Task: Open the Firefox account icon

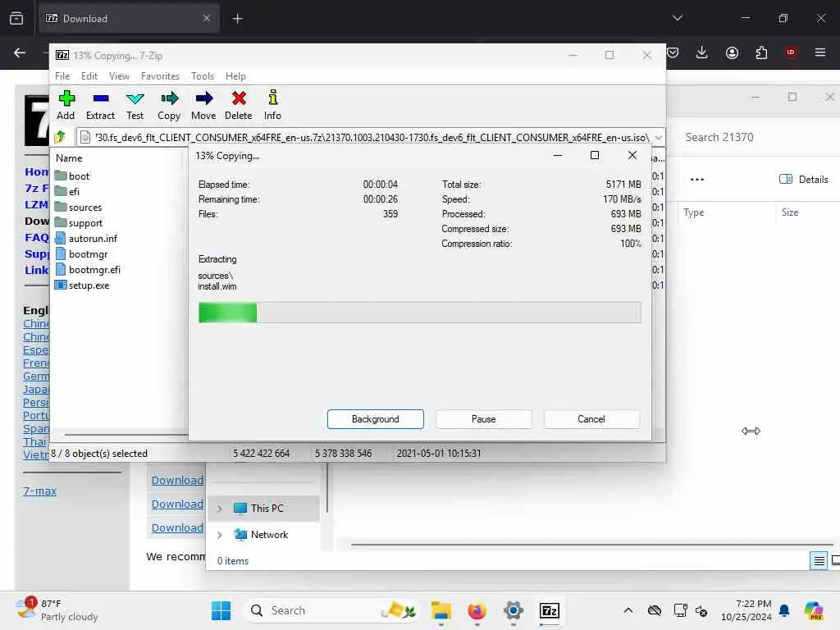Action: (x=732, y=52)
